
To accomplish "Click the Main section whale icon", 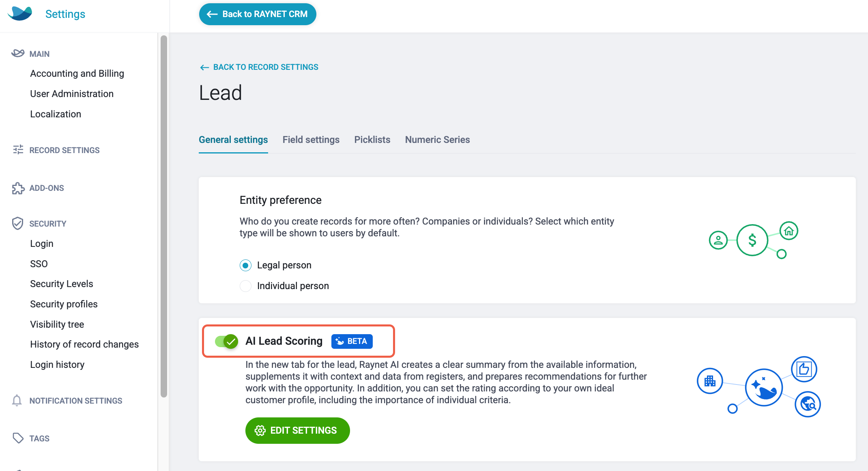I will (18, 53).
